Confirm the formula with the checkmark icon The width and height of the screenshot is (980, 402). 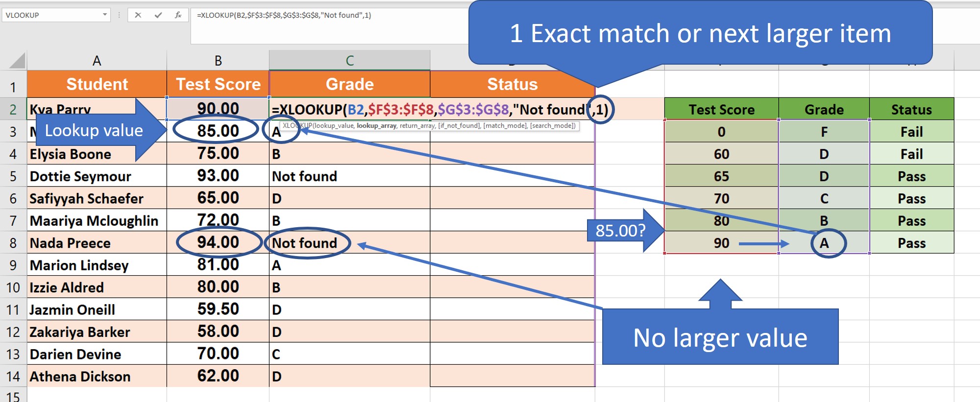pos(158,15)
